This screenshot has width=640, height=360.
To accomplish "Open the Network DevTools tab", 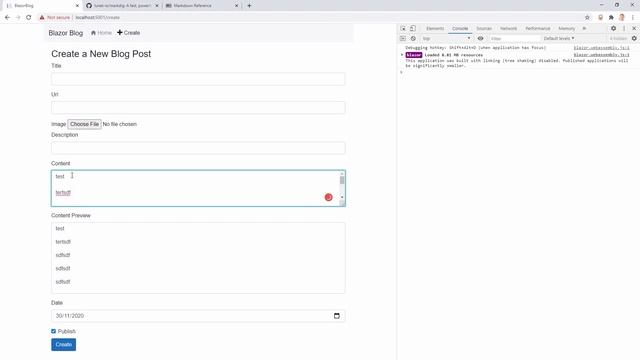I will click(x=508, y=29).
